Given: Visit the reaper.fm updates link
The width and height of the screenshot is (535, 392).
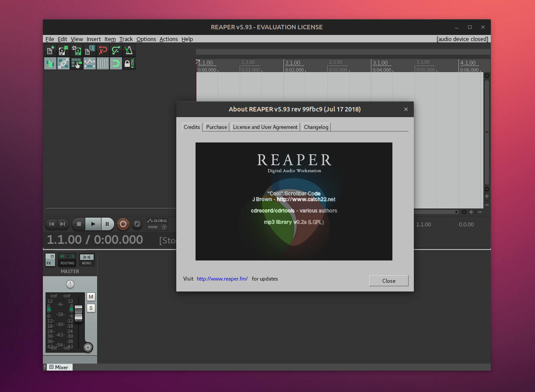Looking at the screenshot, I should (x=222, y=278).
